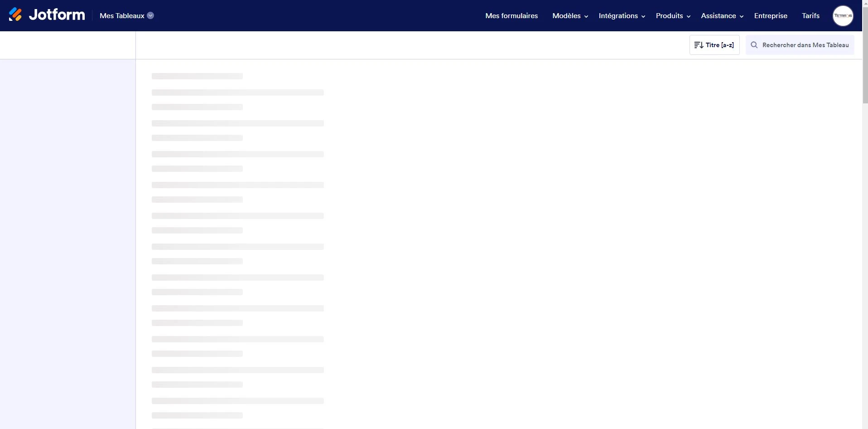Open the Assistance menu
The height and width of the screenshot is (429, 868).
pyautogui.click(x=721, y=15)
